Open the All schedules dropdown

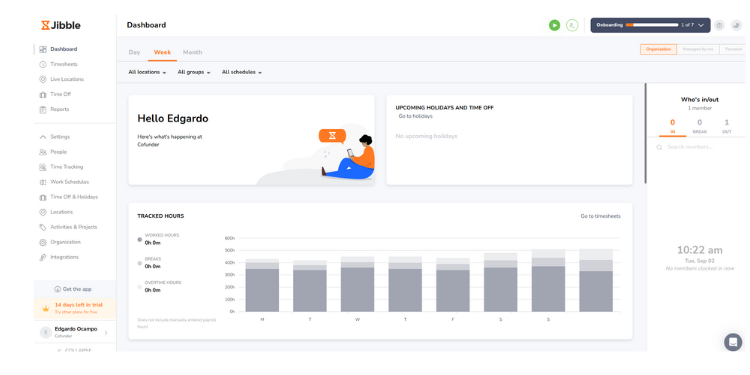coord(242,72)
